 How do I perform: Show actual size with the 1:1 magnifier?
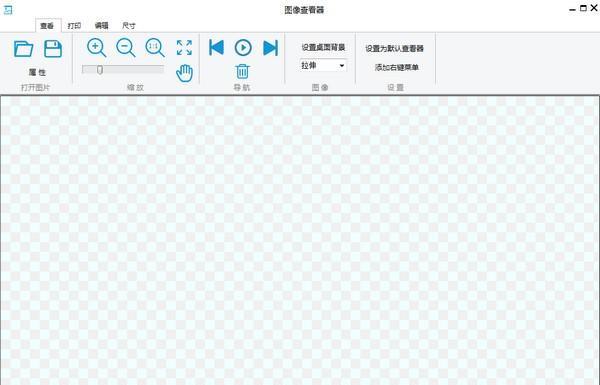point(155,48)
